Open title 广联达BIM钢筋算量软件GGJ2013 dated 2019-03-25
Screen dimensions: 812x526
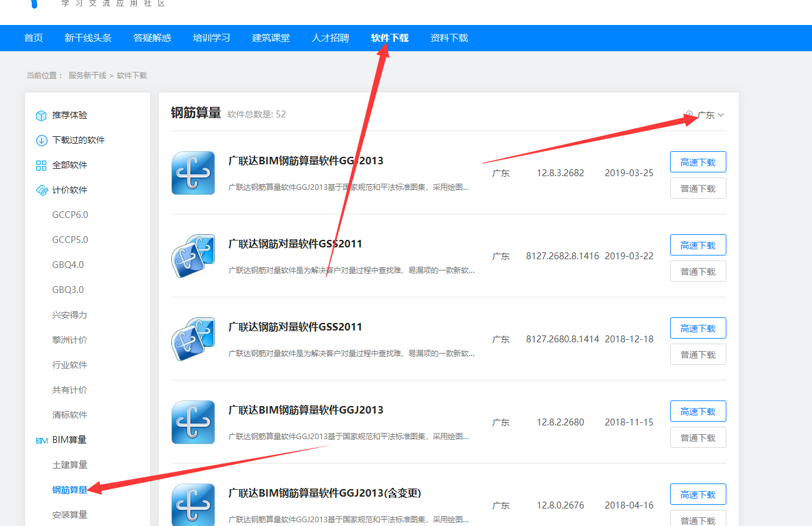pyautogui.click(x=306, y=161)
